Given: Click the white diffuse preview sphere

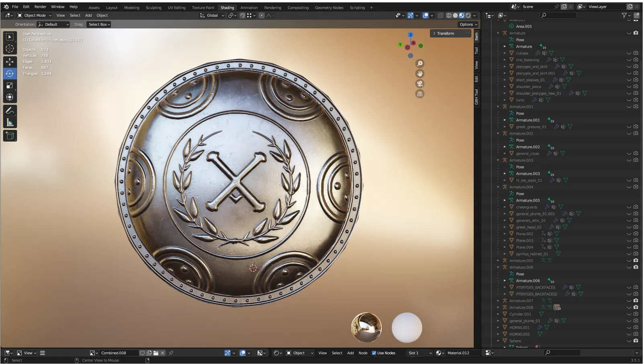Looking at the screenshot, I should 407,328.
